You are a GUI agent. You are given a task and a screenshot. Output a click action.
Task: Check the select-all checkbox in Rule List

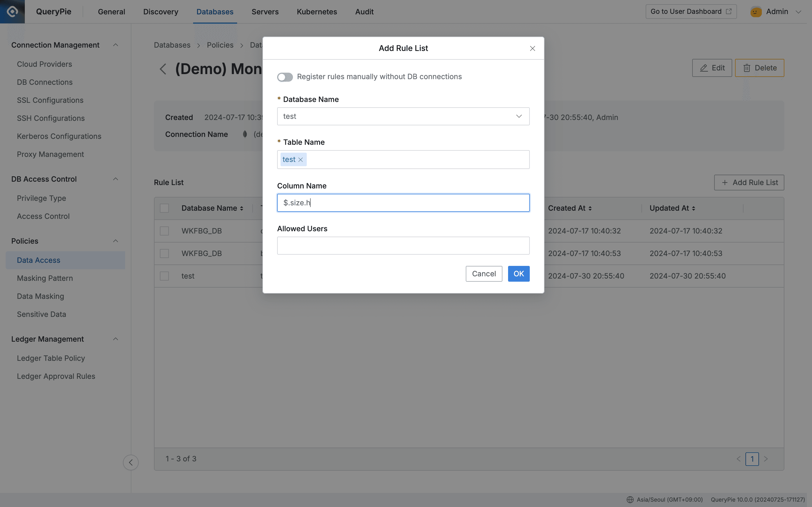[x=164, y=208]
